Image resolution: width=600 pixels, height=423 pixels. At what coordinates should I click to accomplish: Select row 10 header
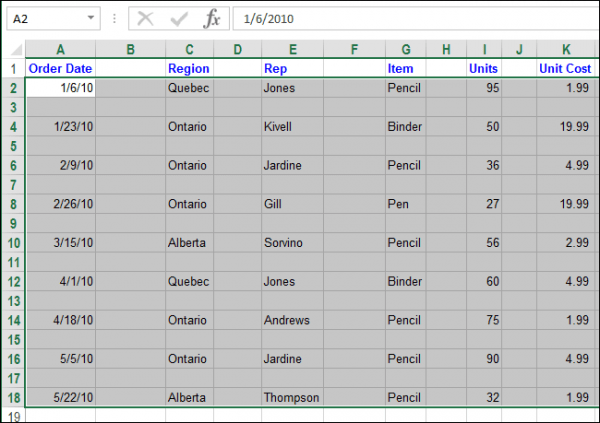click(14, 243)
